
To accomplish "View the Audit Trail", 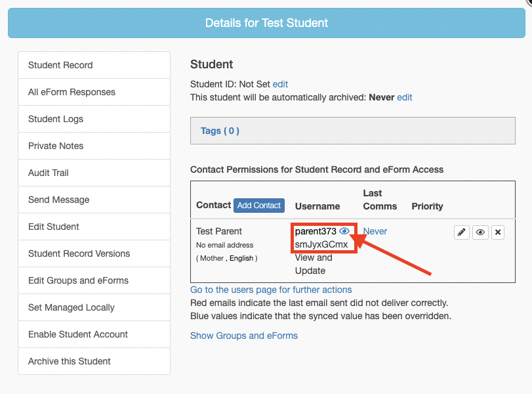I will click(x=49, y=173).
